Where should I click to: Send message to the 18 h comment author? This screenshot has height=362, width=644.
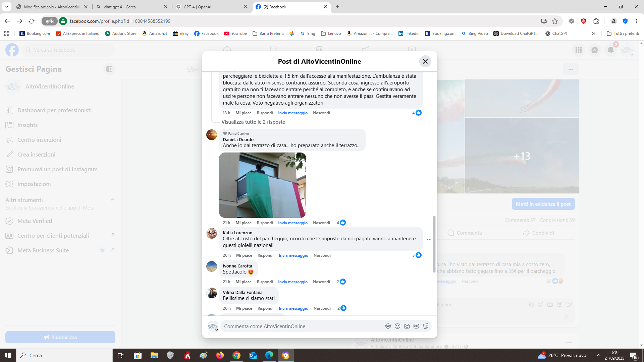pos(293,113)
